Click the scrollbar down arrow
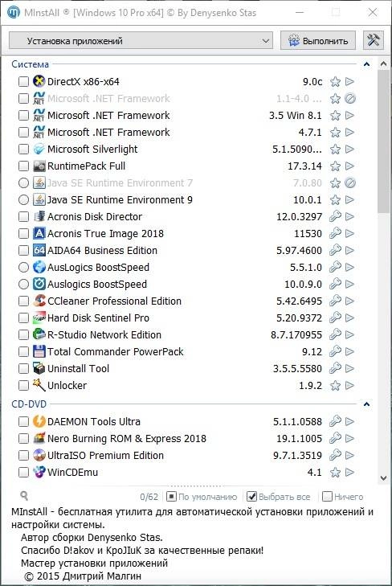Image resolution: width=392 pixels, height=586 pixels. point(383,478)
